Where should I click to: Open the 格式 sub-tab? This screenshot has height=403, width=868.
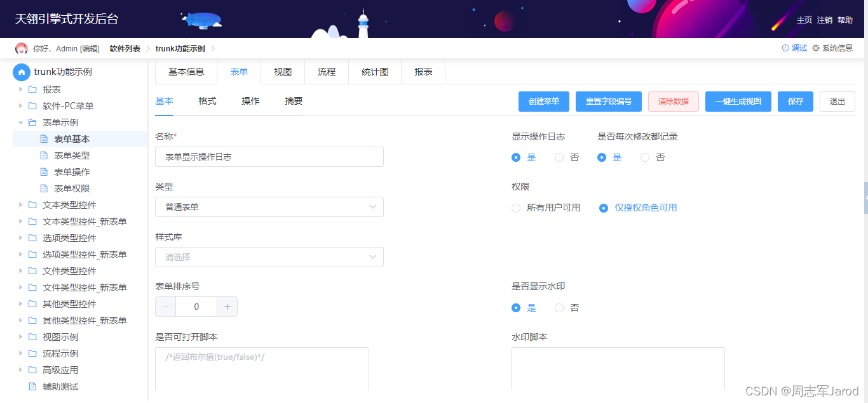pos(207,101)
